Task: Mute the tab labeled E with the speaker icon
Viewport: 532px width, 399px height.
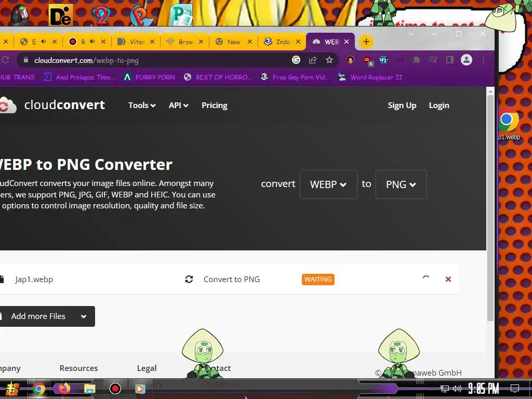Action: tap(44, 42)
